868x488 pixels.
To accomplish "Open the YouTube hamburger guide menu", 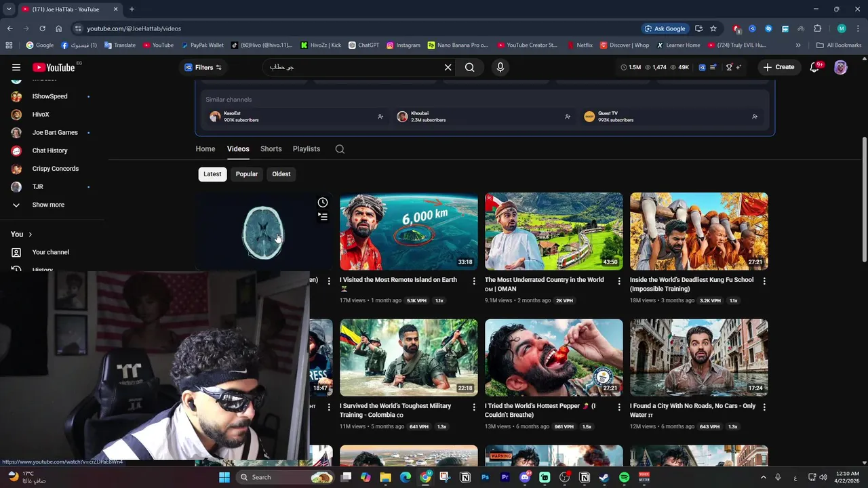I will (16, 67).
